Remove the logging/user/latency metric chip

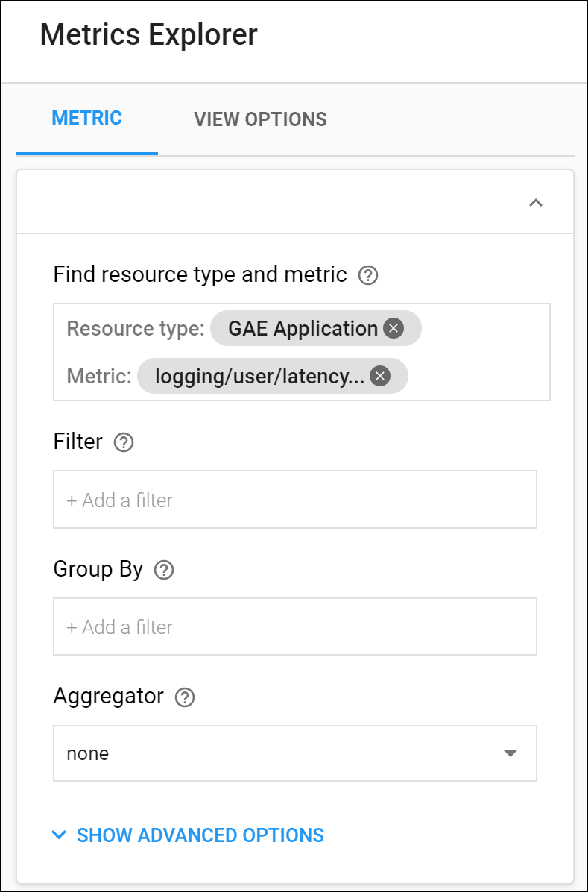(380, 377)
